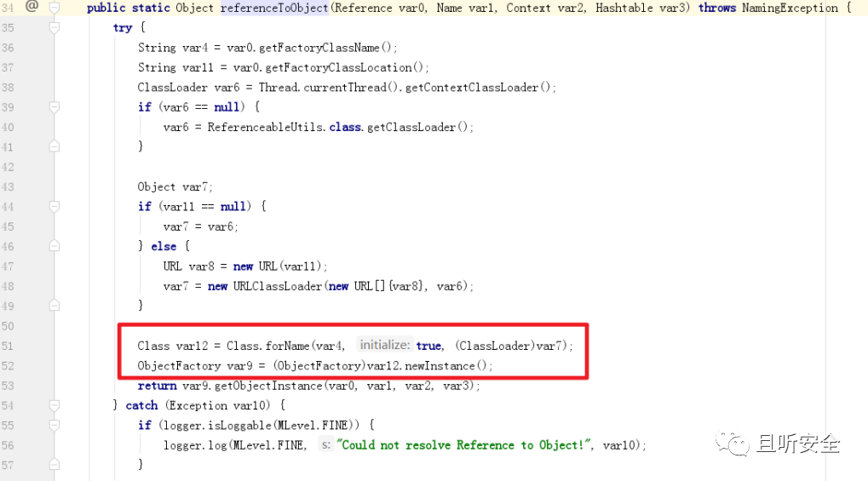Collapse the try block fold marker on line 35
Image resolution: width=868 pixels, height=481 pixels.
(55, 27)
